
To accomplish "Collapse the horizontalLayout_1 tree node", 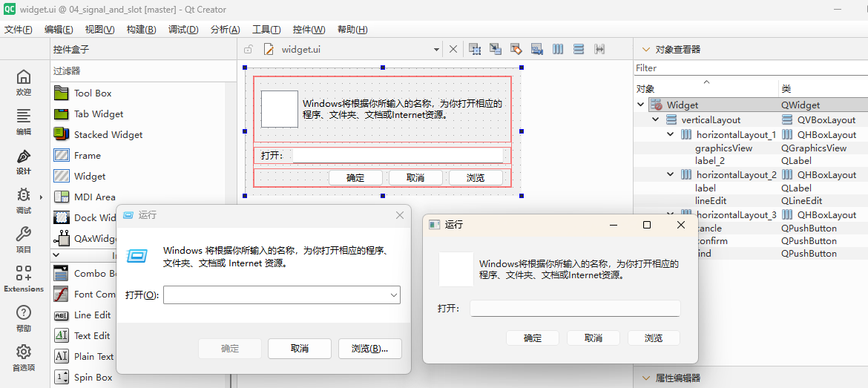I will 671,134.
